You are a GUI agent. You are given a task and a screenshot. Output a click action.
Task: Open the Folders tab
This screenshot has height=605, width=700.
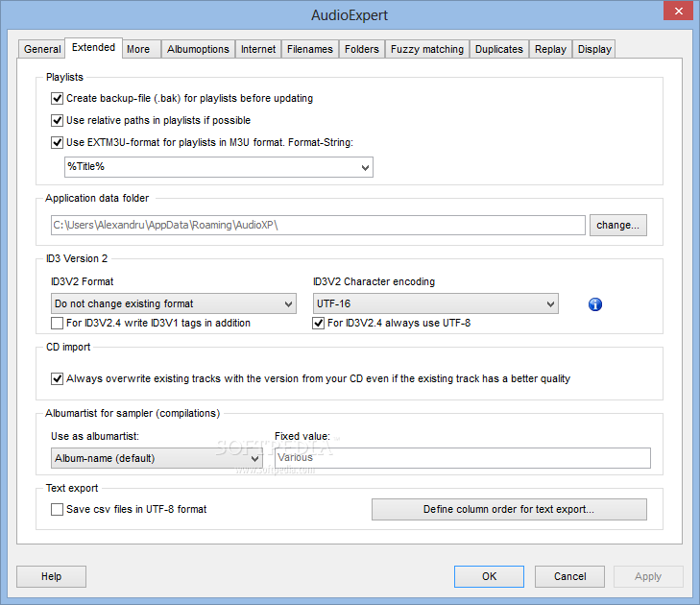(362, 49)
